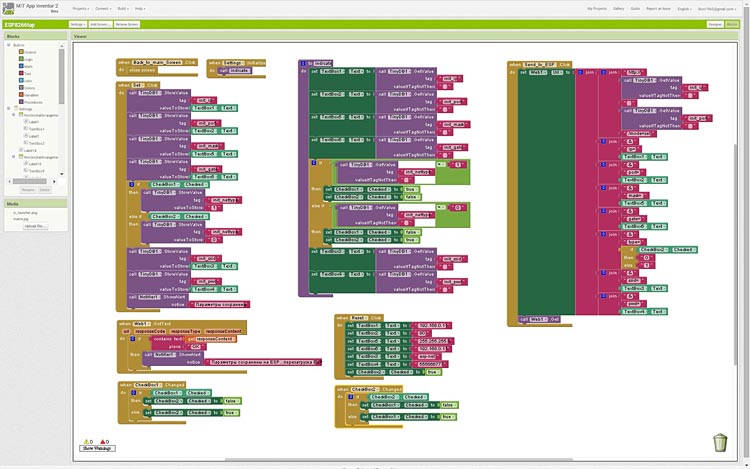Select the Logic blocks category
Screen dimensions: 750x469
pyautogui.click(x=27, y=59)
